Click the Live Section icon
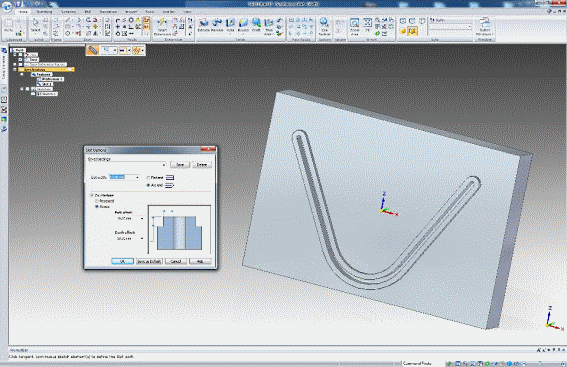Screen dimensions: 567x367 (324, 27)
